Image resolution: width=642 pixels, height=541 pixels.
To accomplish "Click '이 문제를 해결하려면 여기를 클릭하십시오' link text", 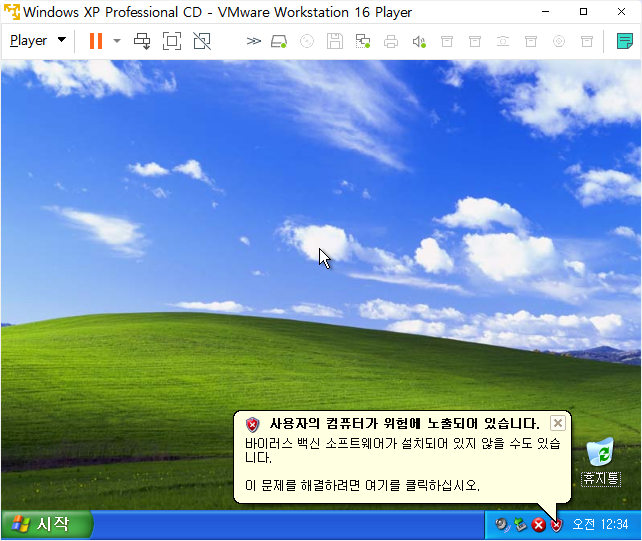I will (362, 485).
